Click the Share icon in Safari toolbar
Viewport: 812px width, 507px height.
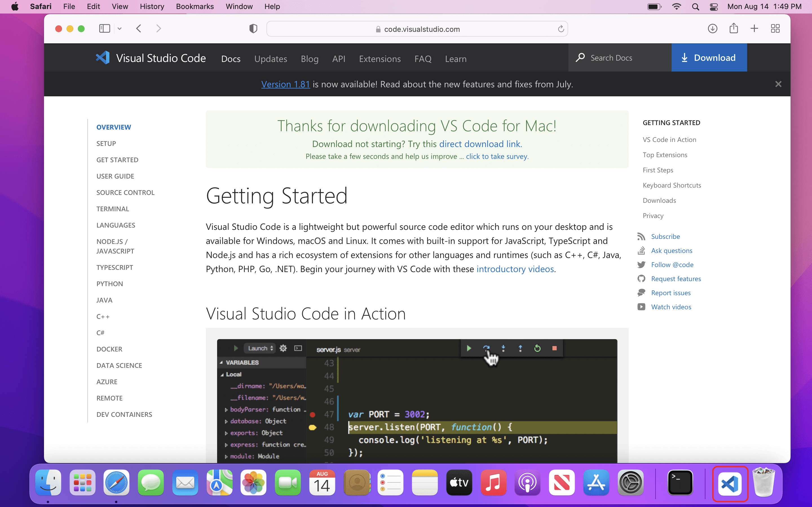pyautogui.click(x=734, y=28)
